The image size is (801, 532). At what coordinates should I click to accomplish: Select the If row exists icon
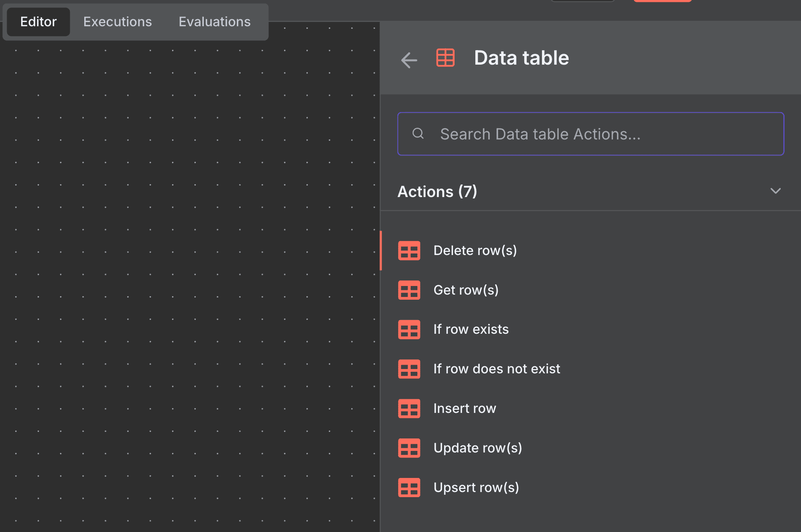pos(409,329)
